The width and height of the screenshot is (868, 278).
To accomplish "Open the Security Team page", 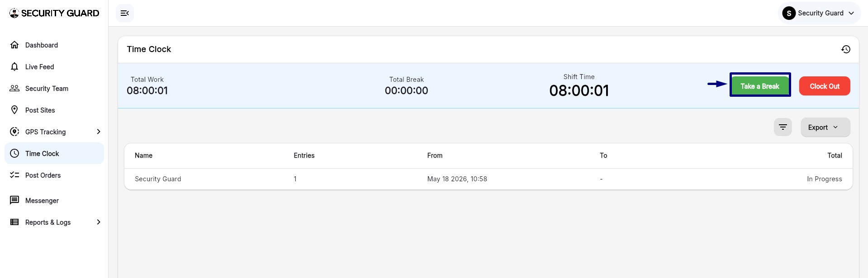I will point(54,88).
